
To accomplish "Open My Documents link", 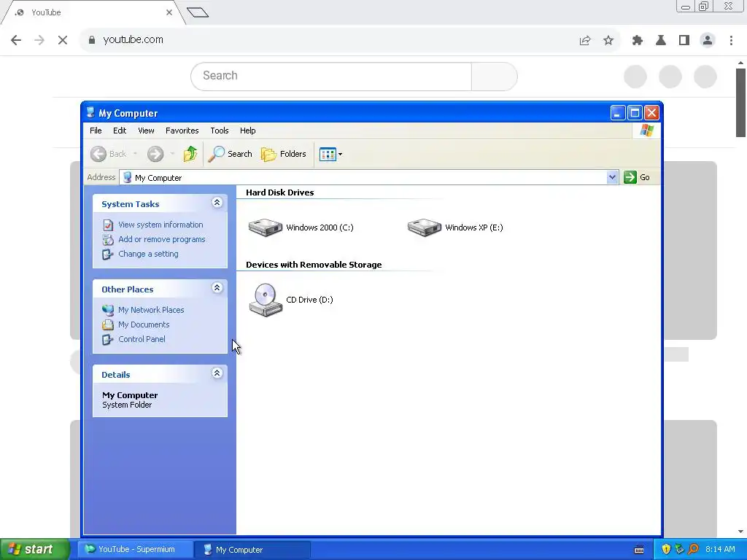I will [x=144, y=324].
